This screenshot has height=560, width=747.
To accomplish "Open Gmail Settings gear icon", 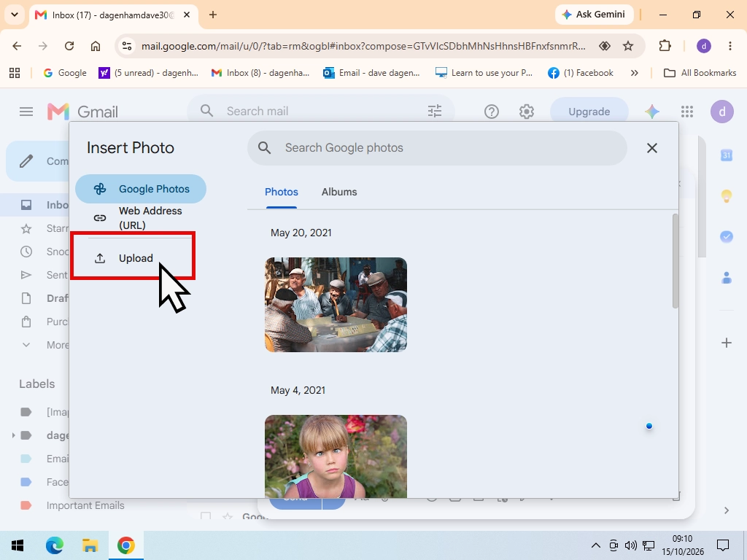I will coord(527,112).
